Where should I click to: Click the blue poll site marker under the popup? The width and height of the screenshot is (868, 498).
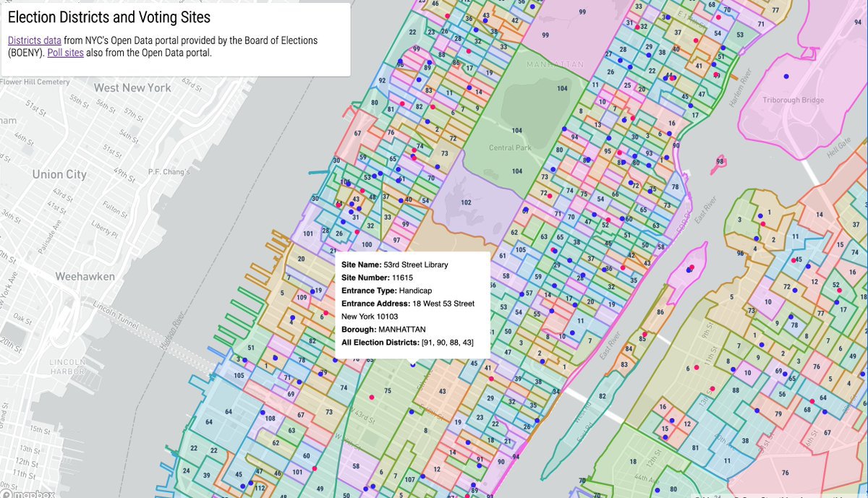(x=413, y=365)
